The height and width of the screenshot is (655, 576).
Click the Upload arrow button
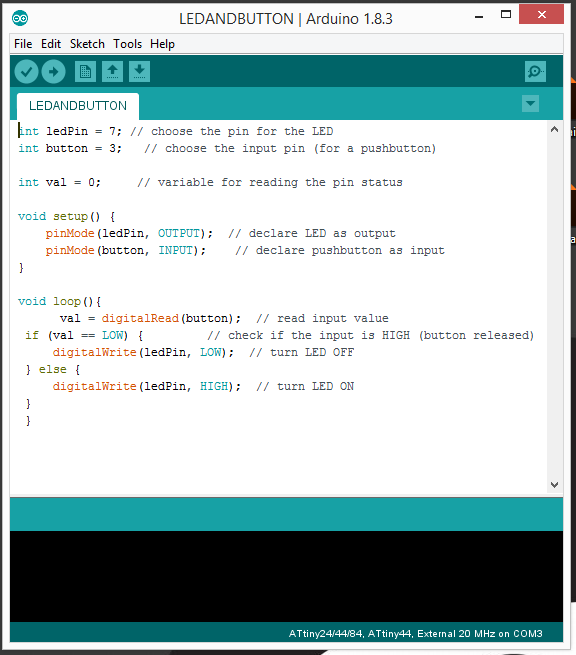[x=53, y=71]
